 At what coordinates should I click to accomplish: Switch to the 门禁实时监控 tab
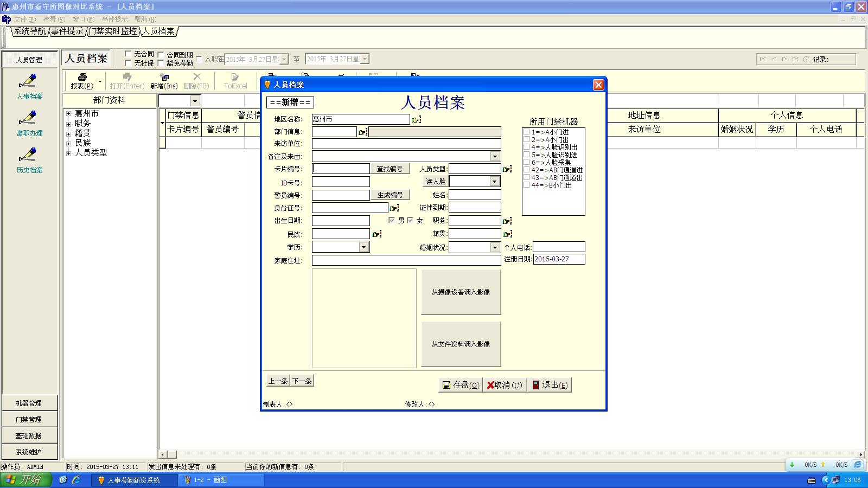pyautogui.click(x=113, y=31)
